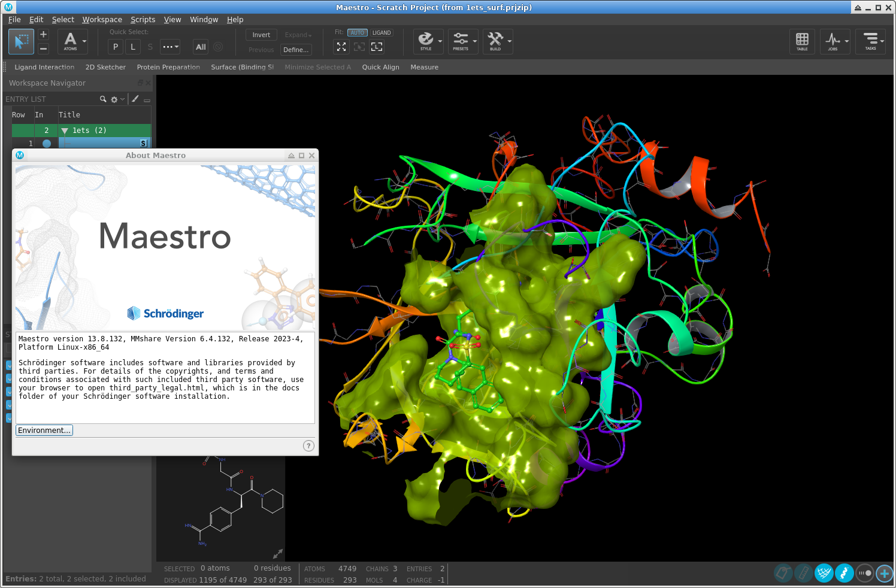Click the About dialog help icon
Viewport: 896px width, 588px height.
coord(308,445)
